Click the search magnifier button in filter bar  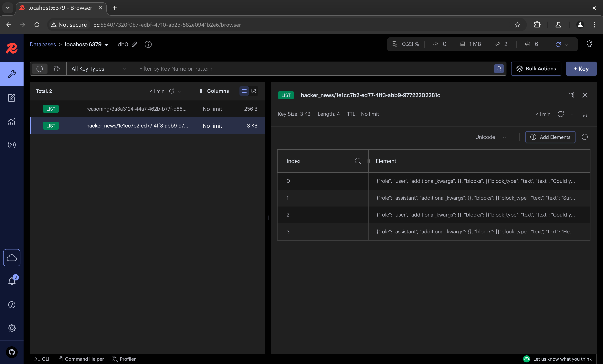point(499,69)
